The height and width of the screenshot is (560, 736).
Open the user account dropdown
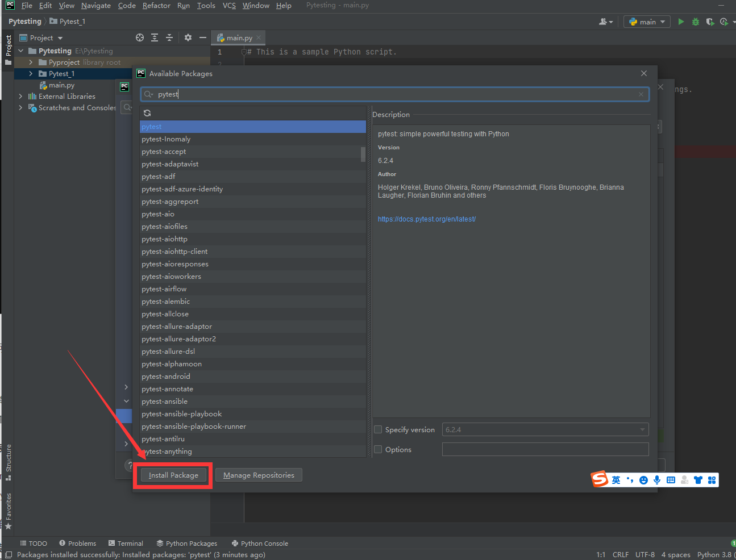click(x=606, y=22)
